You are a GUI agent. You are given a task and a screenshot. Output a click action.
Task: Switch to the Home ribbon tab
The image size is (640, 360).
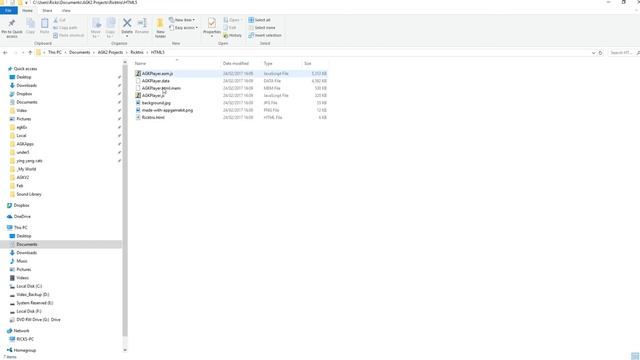tap(27, 11)
